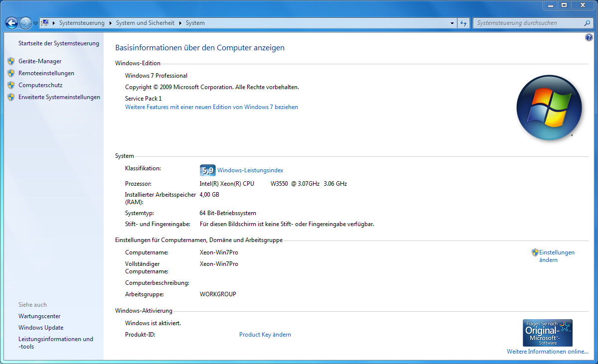Image resolution: width=598 pixels, height=364 pixels.
Task: Click the Control Panel icon in address bar
Action: click(x=45, y=23)
